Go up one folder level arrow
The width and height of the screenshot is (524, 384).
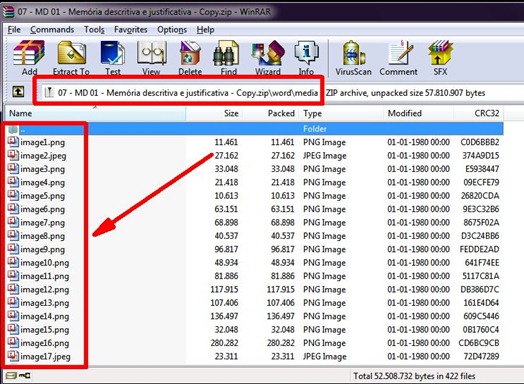click(18, 92)
